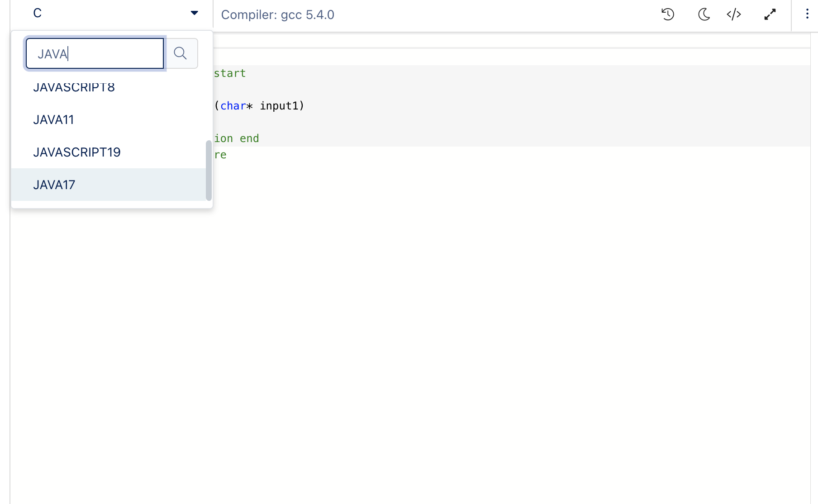
Task: Click the code brackets icon
Action: point(734,14)
